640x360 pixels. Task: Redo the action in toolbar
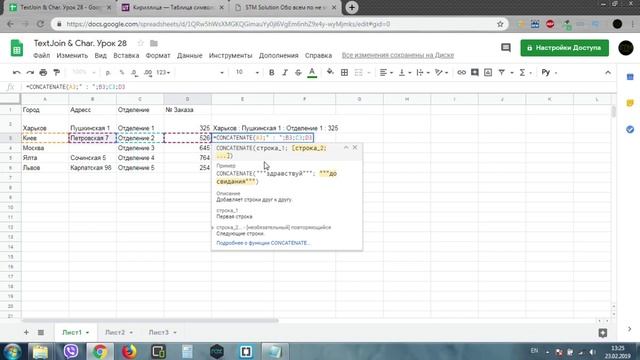coord(30,73)
